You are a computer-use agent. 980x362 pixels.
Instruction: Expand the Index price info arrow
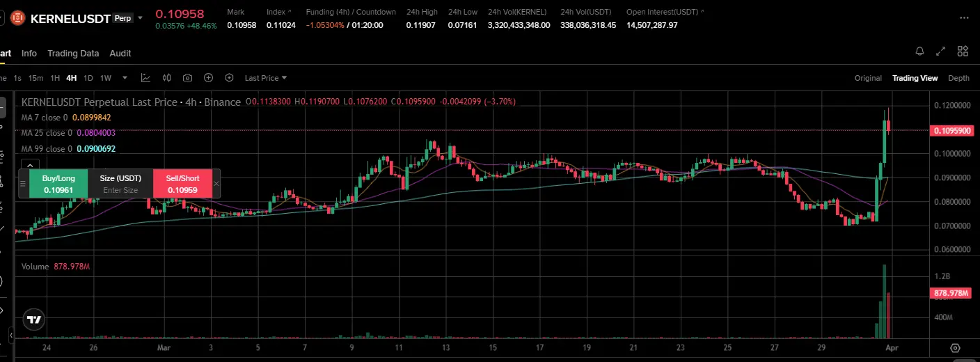290,12
